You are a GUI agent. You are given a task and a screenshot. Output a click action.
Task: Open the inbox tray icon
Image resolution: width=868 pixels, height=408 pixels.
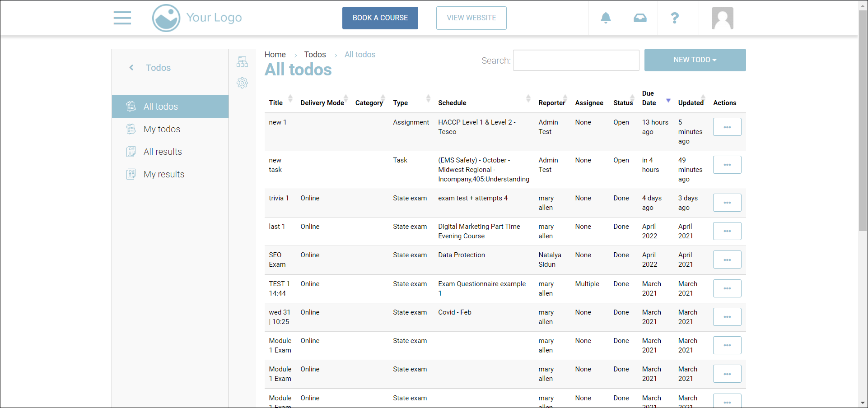[x=640, y=18]
